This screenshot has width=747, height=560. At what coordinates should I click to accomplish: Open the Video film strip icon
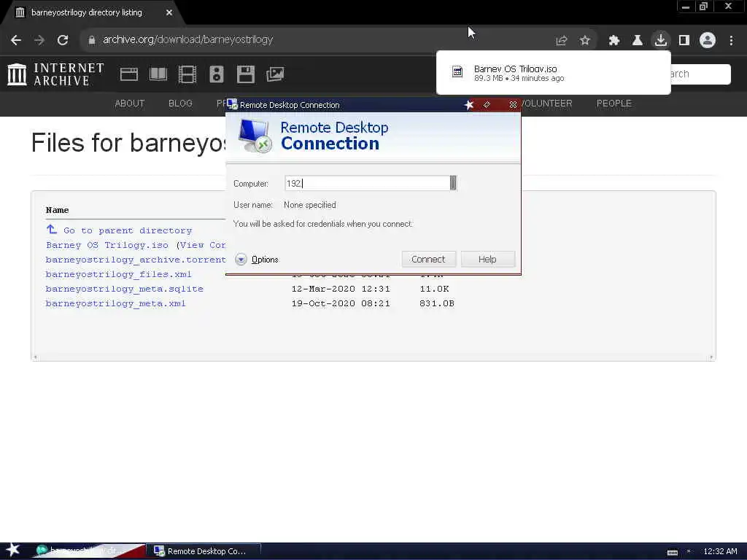tap(187, 74)
